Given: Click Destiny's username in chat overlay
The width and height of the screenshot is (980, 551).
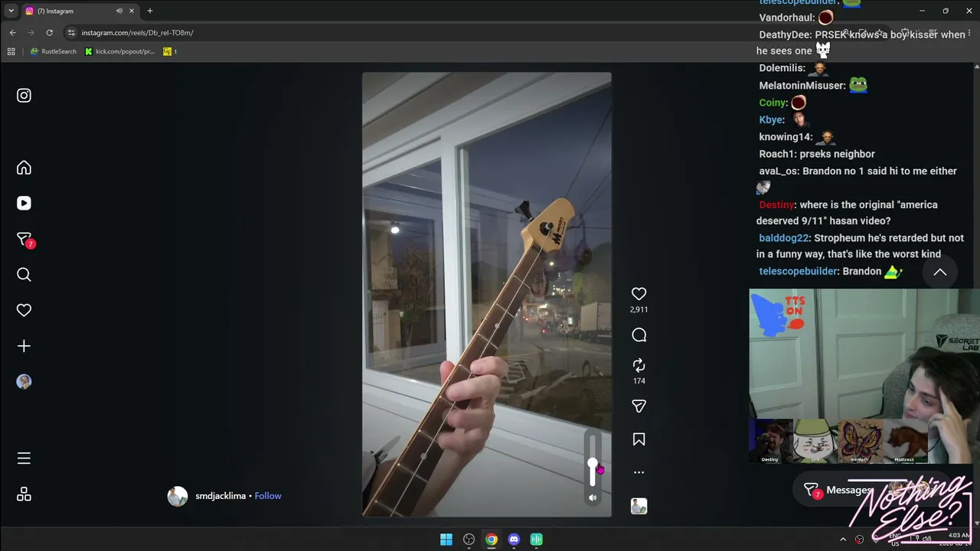Looking at the screenshot, I should pos(776,205).
